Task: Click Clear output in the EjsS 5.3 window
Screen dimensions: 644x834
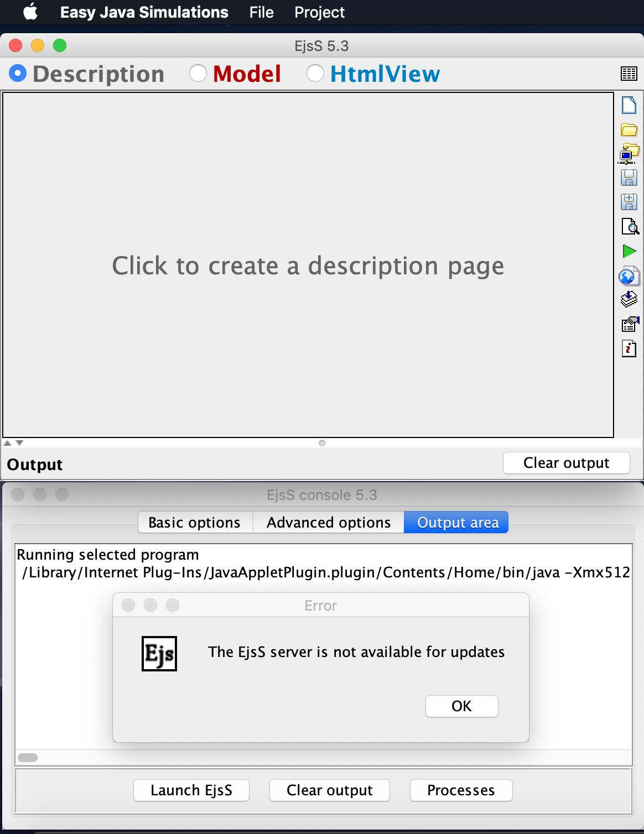Action: [567, 463]
